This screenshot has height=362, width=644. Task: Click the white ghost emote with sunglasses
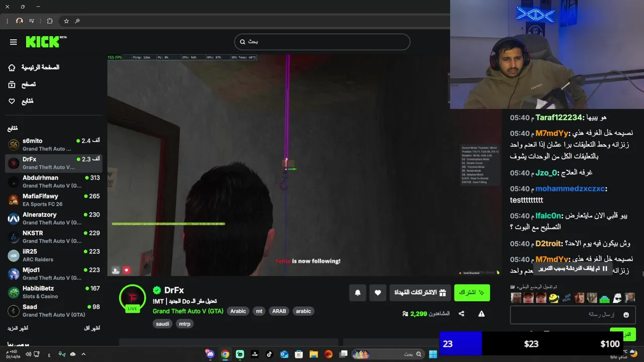[x=617, y=298]
